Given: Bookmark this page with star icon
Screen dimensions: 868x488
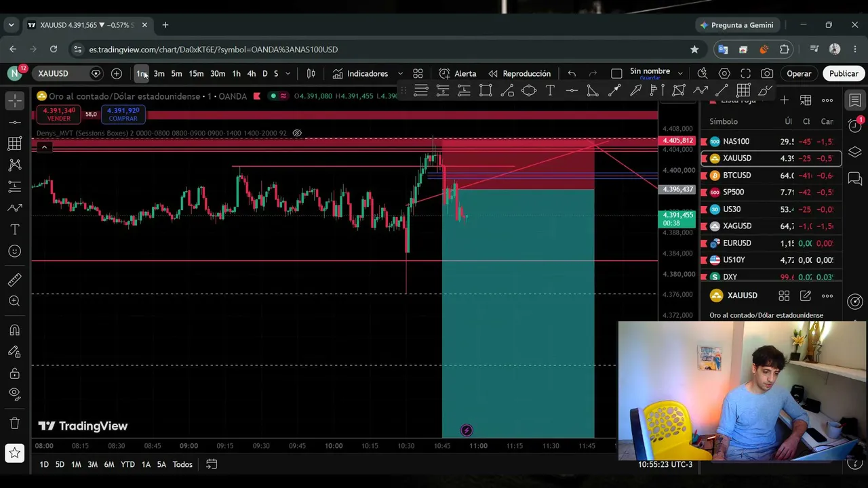Looking at the screenshot, I should tap(694, 49).
